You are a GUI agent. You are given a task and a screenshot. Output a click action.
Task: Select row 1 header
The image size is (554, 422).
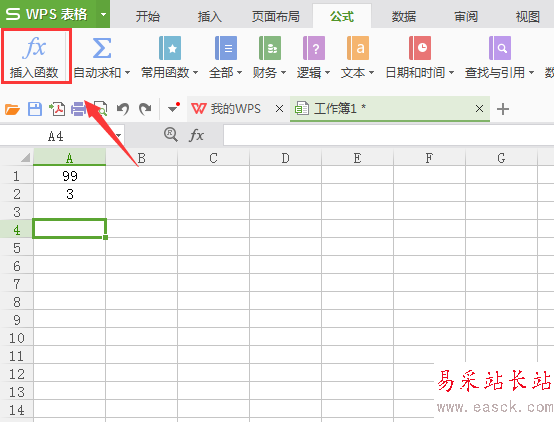point(17,176)
